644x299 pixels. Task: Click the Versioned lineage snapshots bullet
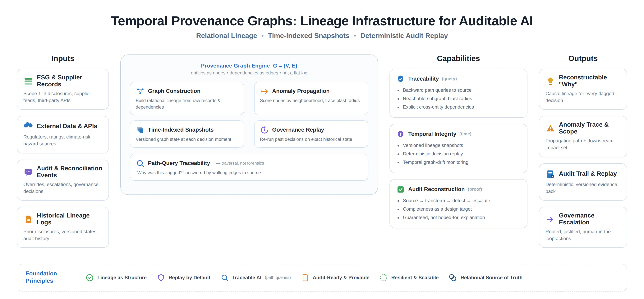pos(433,145)
